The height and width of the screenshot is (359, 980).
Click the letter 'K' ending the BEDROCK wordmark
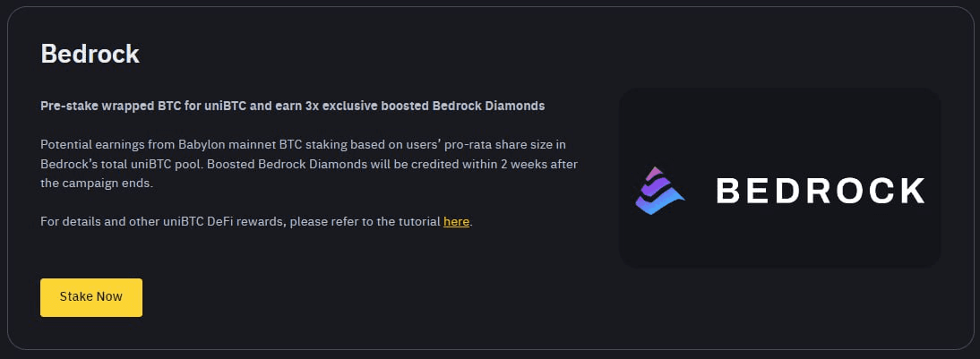[913, 191]
